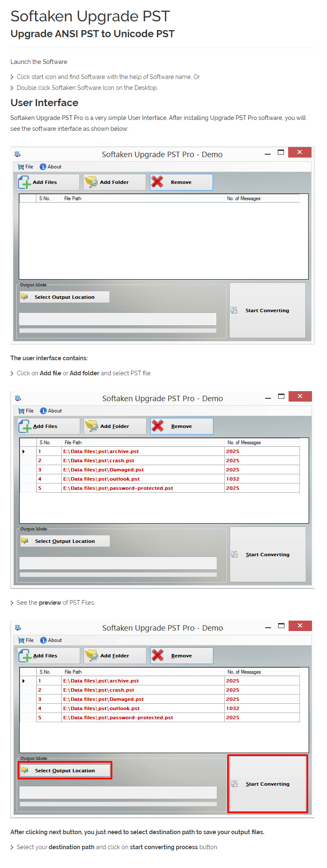Click the Start Converting icon in empty-list window
The image size is (327, 868).
click(234, 310)
